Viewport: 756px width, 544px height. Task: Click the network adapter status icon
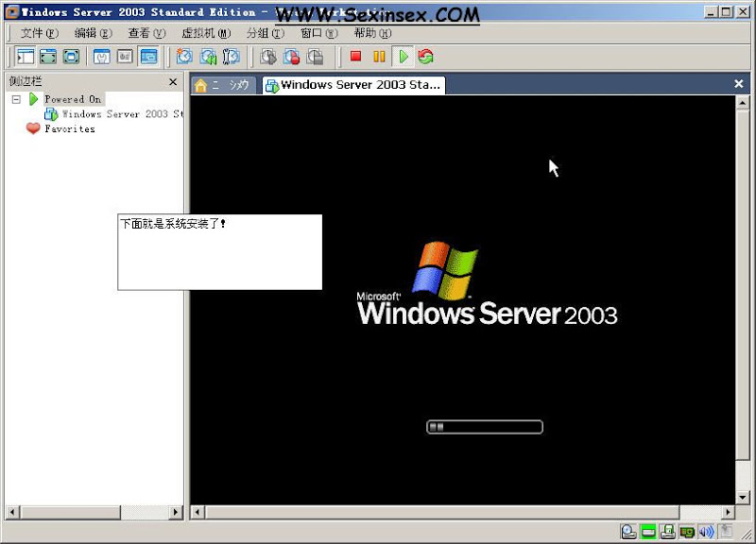[687, 532]
